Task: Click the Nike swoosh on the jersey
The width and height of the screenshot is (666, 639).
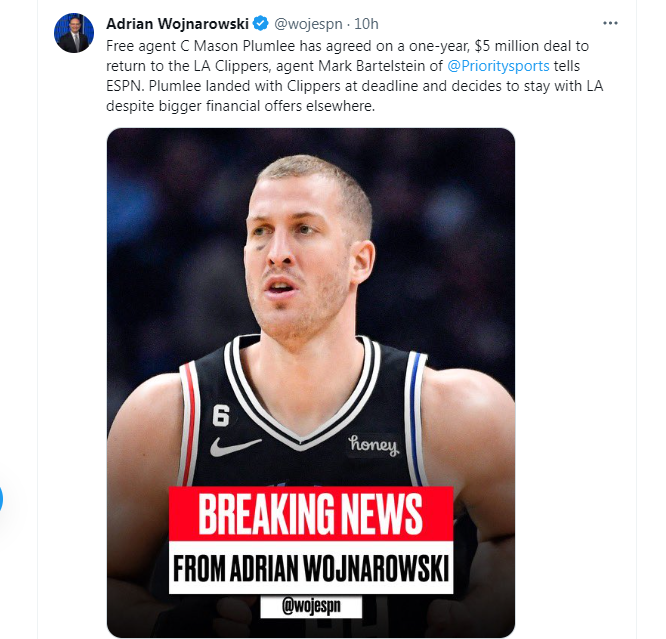Action: [235, 446]
